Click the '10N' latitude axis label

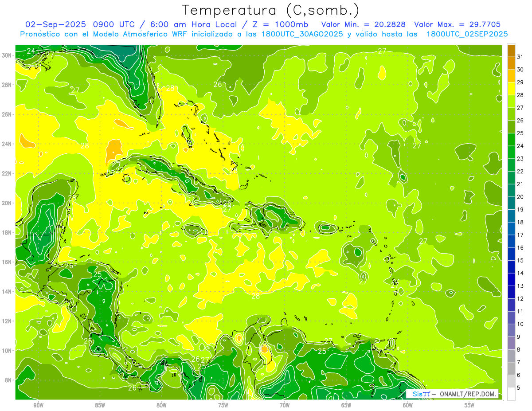pos(7,351)
